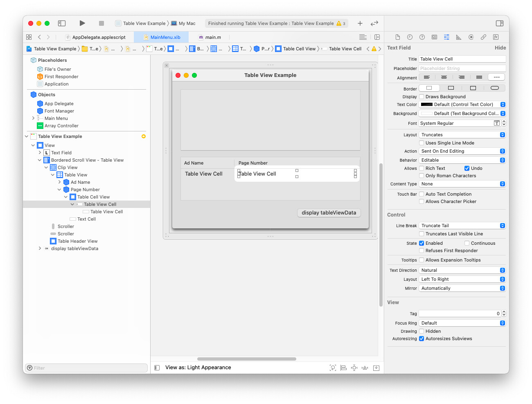
Task: Toggle Auto Text Completion checkbox
Action: click(422, 194)
